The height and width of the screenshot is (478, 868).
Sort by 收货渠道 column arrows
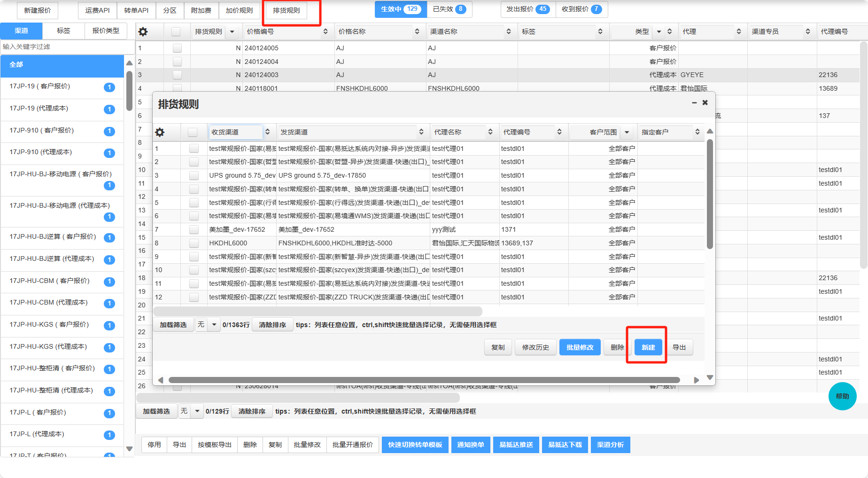268,132
